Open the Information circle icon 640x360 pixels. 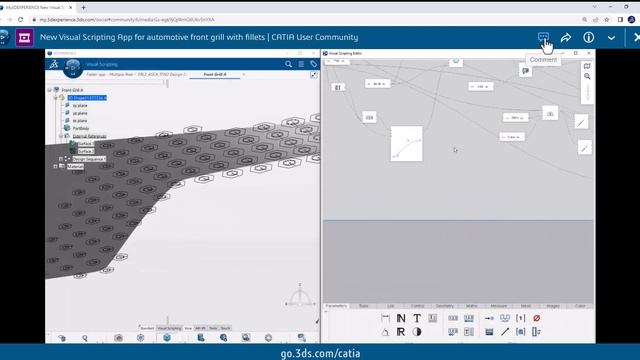588,38
